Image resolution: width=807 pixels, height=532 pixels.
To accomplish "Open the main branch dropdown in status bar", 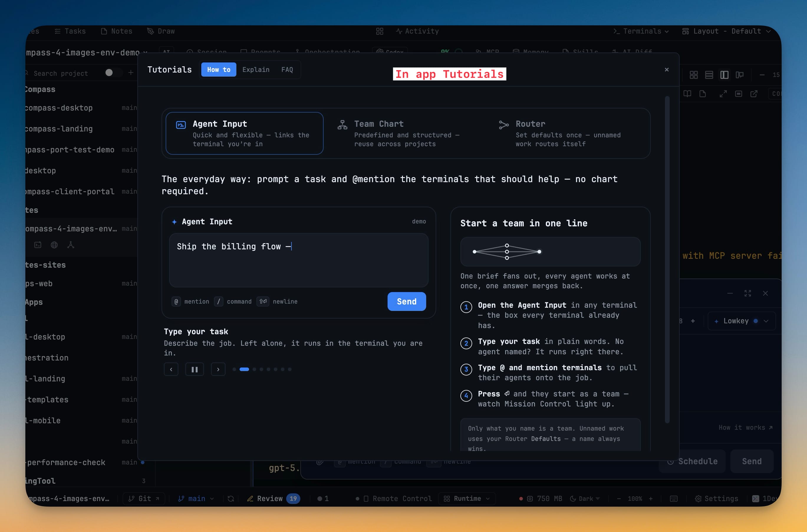I will 196,498.
